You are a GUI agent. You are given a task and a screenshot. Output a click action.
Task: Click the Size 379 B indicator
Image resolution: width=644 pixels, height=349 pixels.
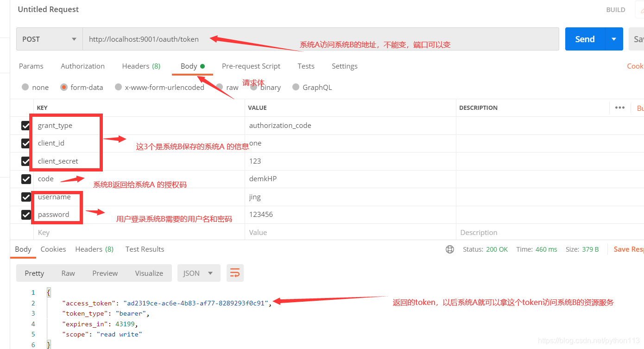pyautogui.click(x=582, y=249)
